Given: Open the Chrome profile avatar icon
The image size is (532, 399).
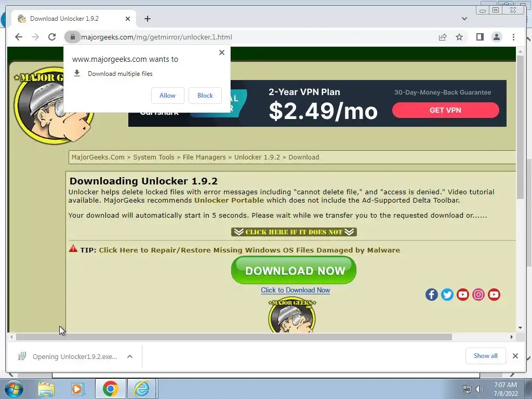Looking at the screenshot, I should pos(497,37).
